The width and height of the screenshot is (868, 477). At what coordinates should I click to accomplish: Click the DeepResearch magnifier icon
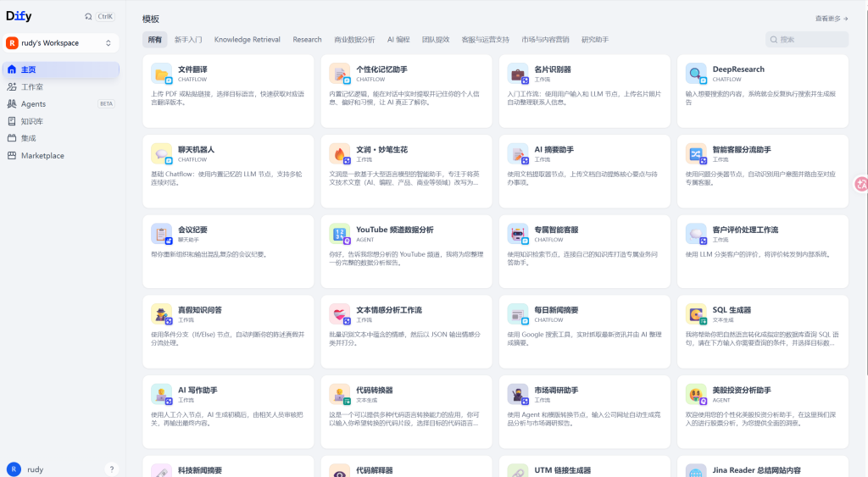click(x=697, y=74)
